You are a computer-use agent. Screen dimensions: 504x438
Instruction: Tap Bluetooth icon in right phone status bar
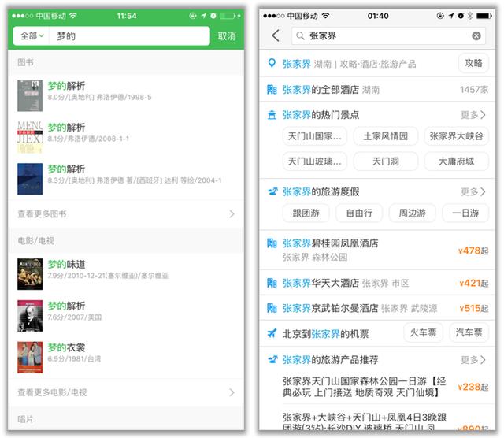[x=470, y=16]
